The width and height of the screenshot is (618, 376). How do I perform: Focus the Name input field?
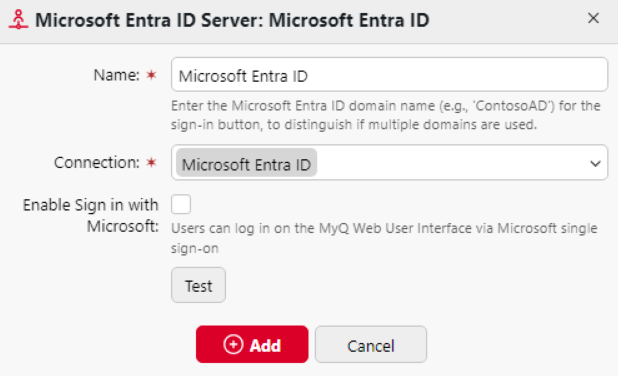coord(389,75)
